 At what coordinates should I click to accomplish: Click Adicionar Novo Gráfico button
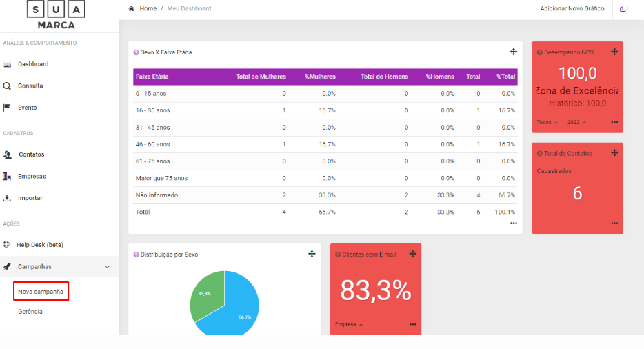point(572,9)
